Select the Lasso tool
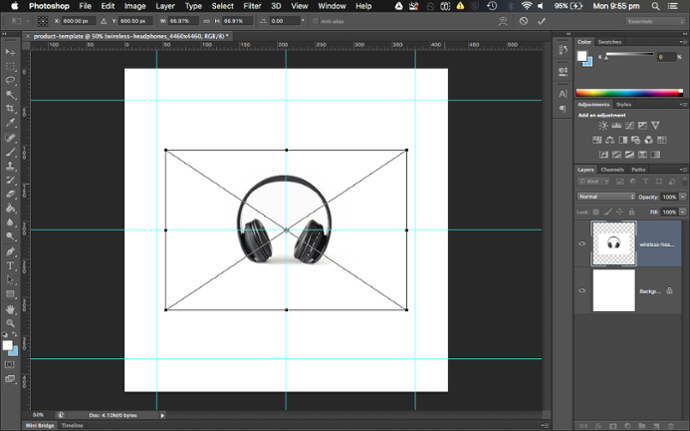This screenshot has height=431, width=690. pyautogui.click(x=10, y=81)
